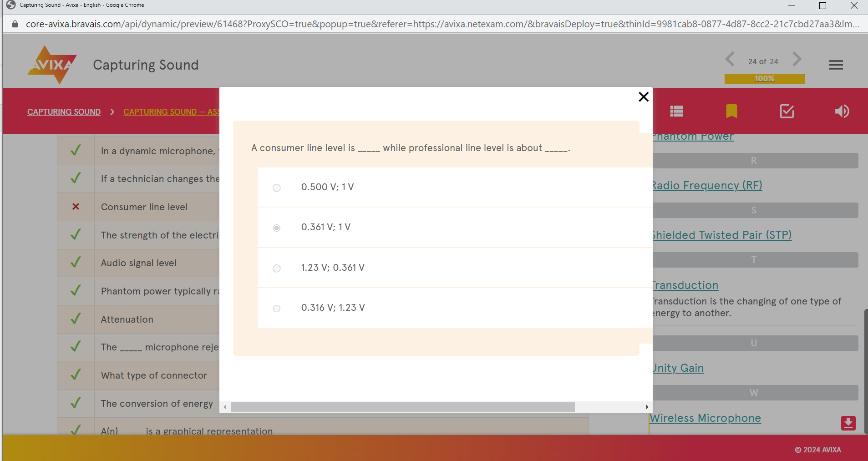Click the red download icon

pos(848,423)
